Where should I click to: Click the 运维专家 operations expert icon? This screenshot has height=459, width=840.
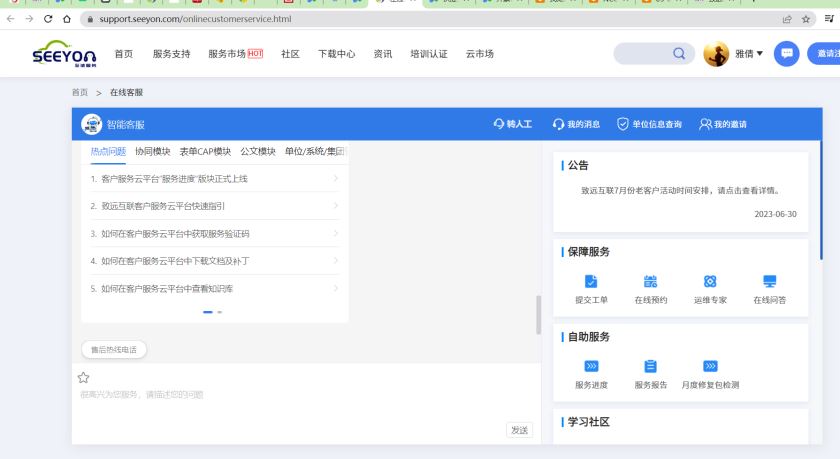coord(710,282)
